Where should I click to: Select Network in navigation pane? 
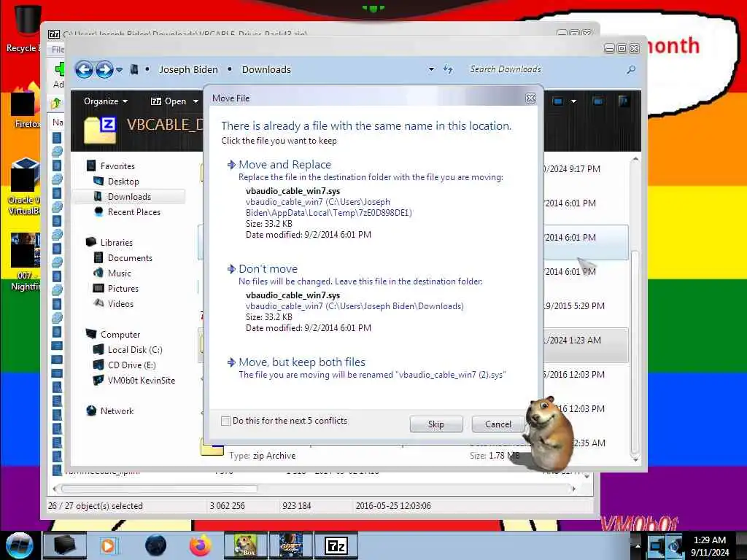point(117,411)
